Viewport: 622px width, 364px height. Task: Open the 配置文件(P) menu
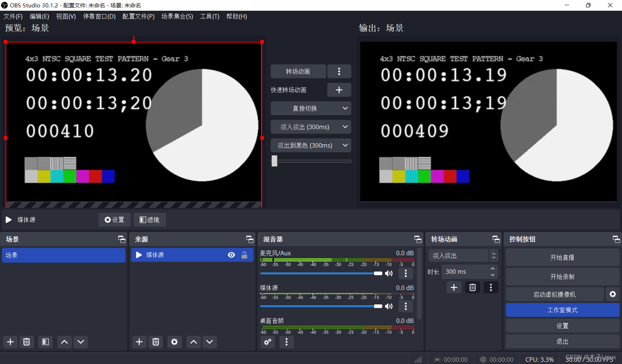click(138, 16)
